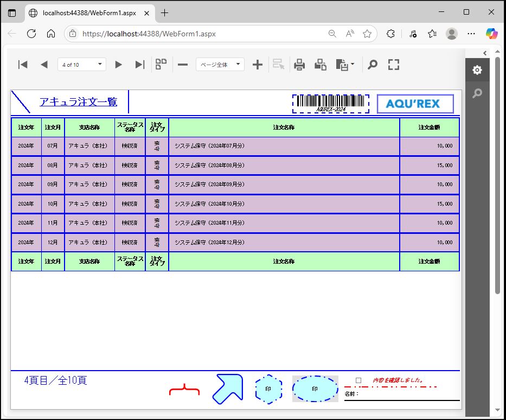The width and height of the screenshot is (506, 420).
Task: Open the settings gear tab in sidebar
Action: tap(477, 70)
